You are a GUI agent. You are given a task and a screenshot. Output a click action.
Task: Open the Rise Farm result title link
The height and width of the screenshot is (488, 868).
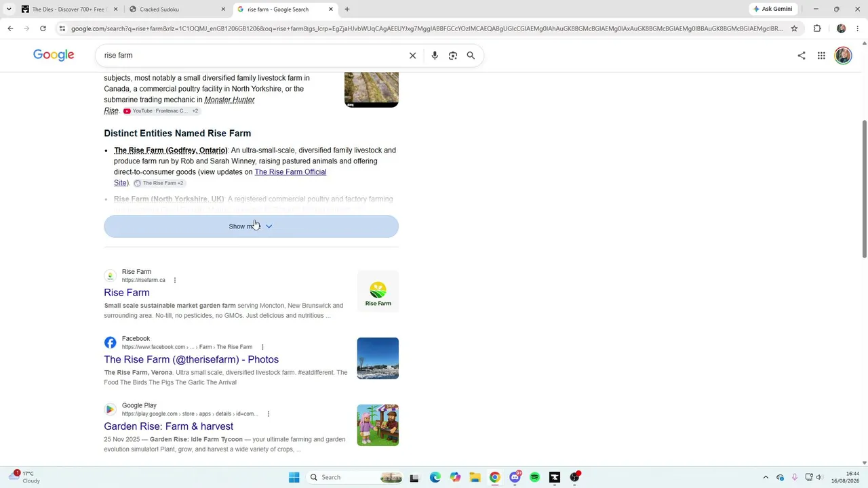(x=127, y=293)
